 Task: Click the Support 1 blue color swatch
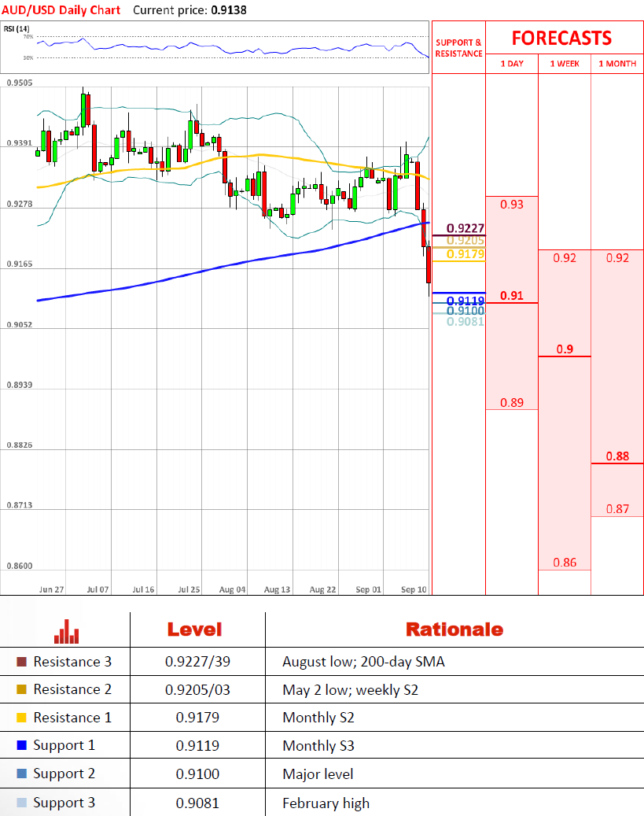21,745
